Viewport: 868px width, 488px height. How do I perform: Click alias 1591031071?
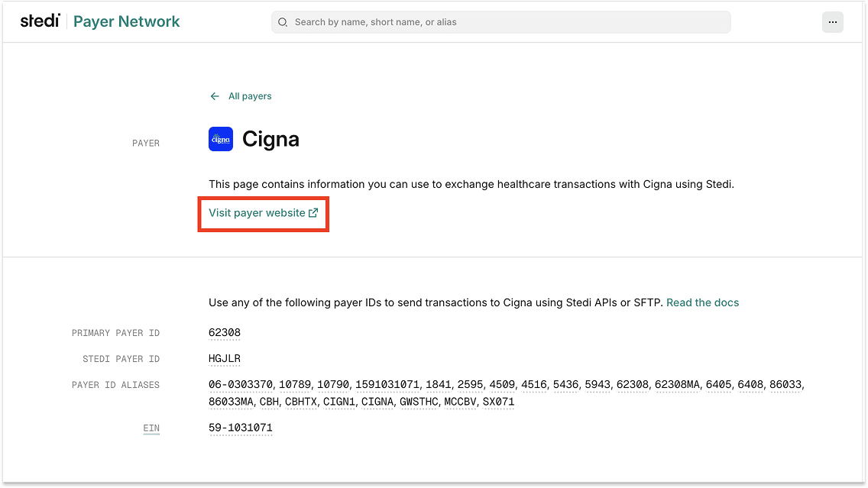pyautogui.click(x=387, y=385)
